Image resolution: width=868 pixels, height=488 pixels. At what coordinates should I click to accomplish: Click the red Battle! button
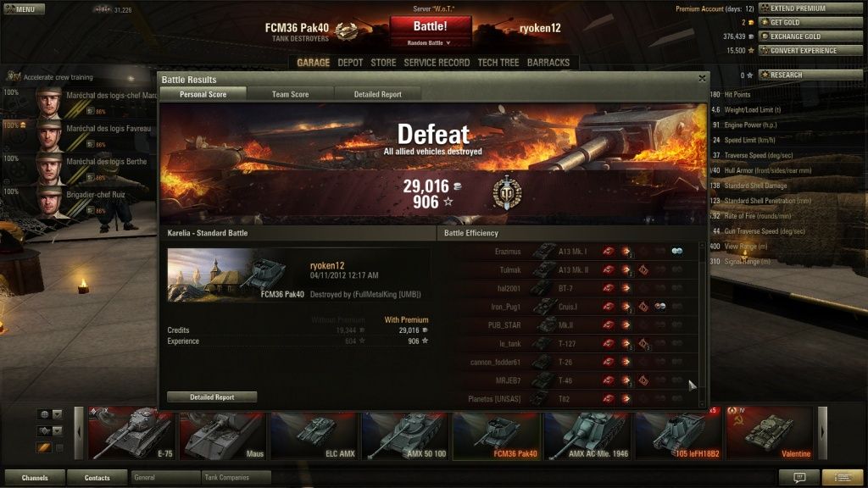click(x=431, y=26)
